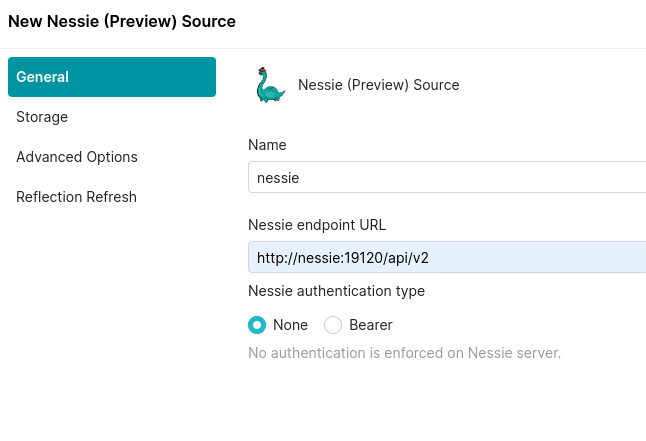This screenshot has width=646, height=441.
Task: Go to the Reflection Refresh tab
Action: coord(76,197)
